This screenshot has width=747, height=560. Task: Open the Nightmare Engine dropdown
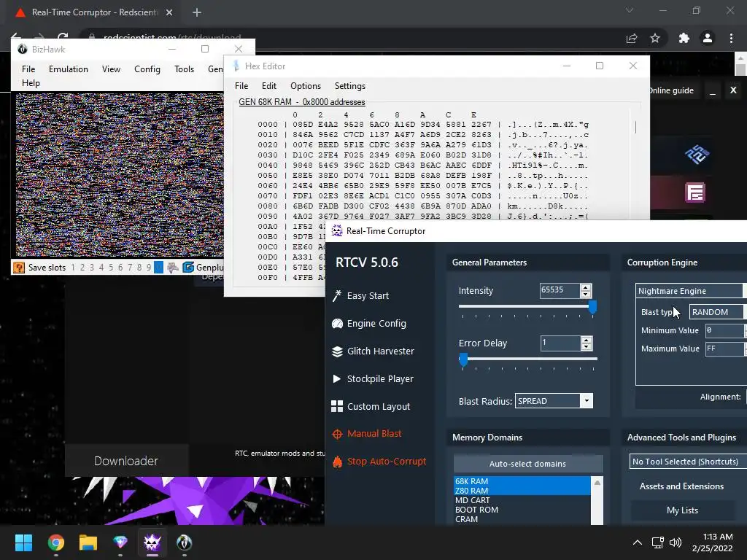[692, 291]
